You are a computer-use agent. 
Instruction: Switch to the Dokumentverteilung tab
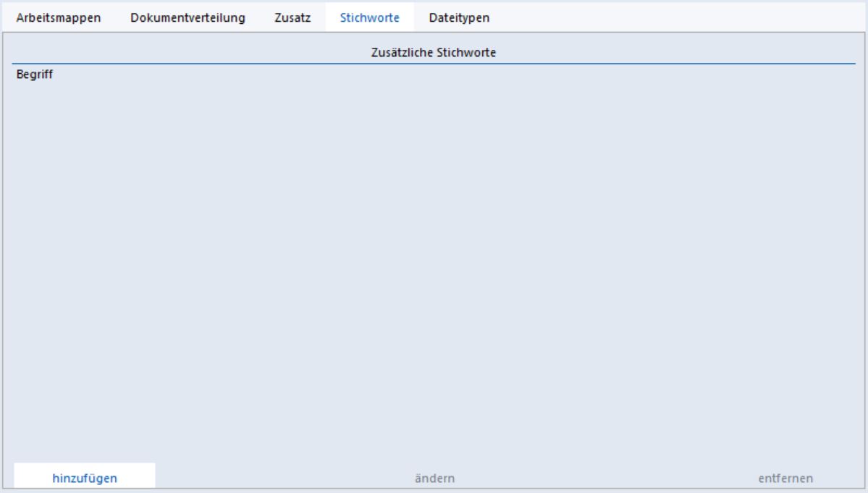pos(187,17)
